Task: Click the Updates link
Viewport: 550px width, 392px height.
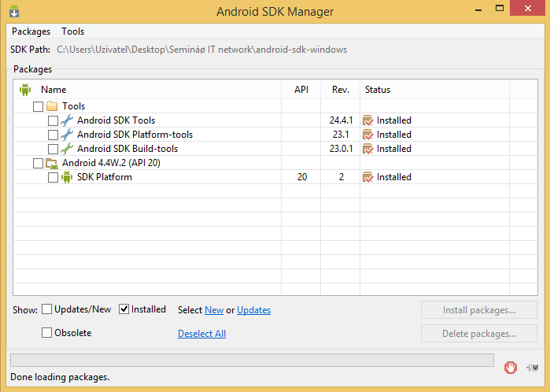Action: pos(253,310)
